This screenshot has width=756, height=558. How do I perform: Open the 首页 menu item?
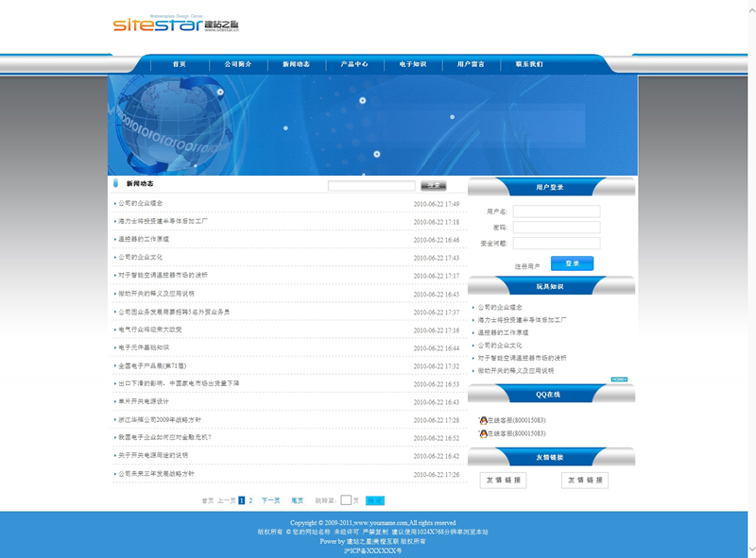tap(179, 64)
